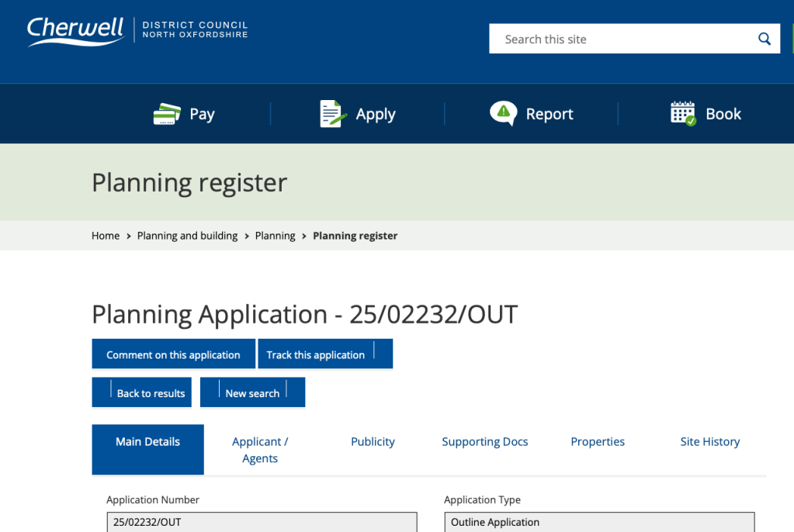Click the Book calendar icon
The image size is (794, 532).
point(683,113)
